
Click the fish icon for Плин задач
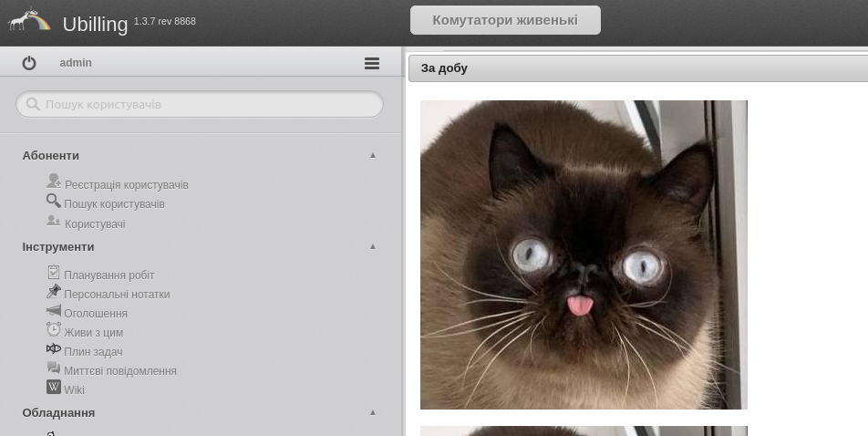pos(54,348)
